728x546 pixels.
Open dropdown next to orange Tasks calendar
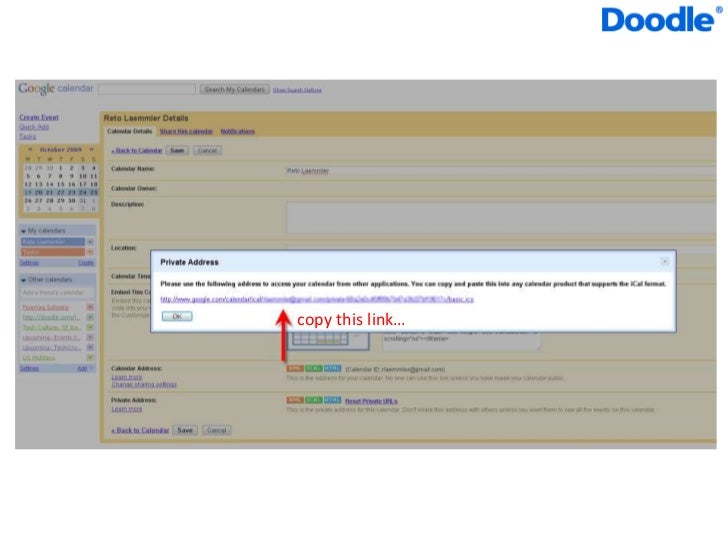pos(90,252)
